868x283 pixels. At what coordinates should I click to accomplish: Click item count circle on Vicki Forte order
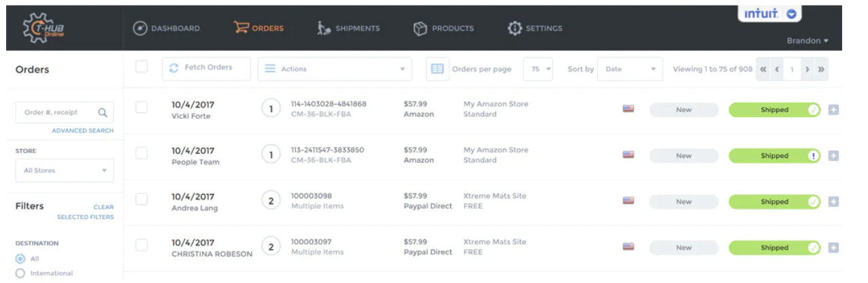coord(271,109)
